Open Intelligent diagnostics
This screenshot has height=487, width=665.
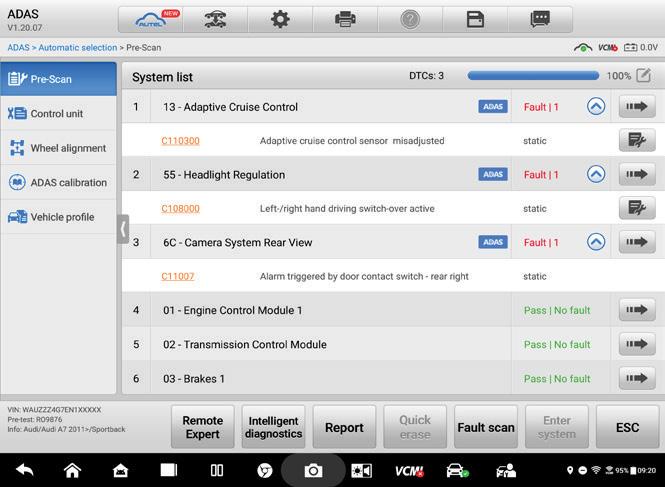tap(273, 427)
